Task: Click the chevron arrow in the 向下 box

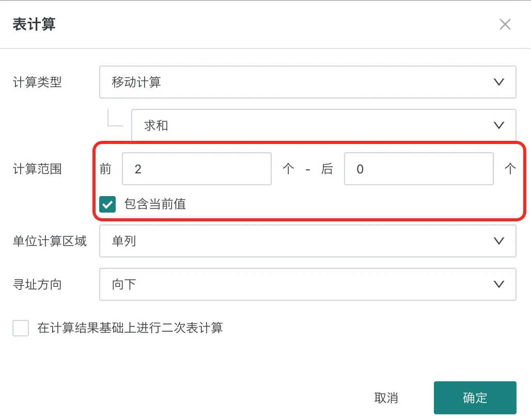Action: click(x=498, y=284)
